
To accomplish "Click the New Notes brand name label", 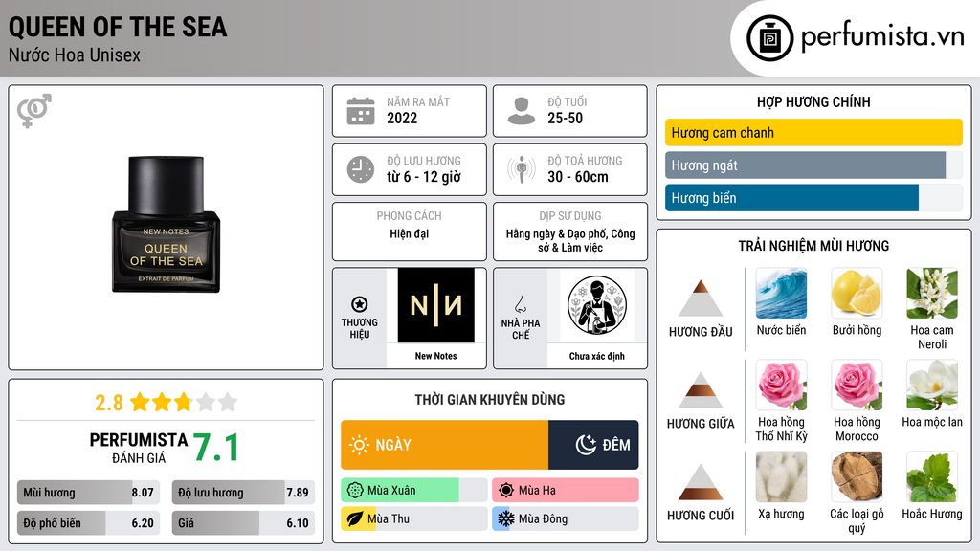I will pos(435,356).
